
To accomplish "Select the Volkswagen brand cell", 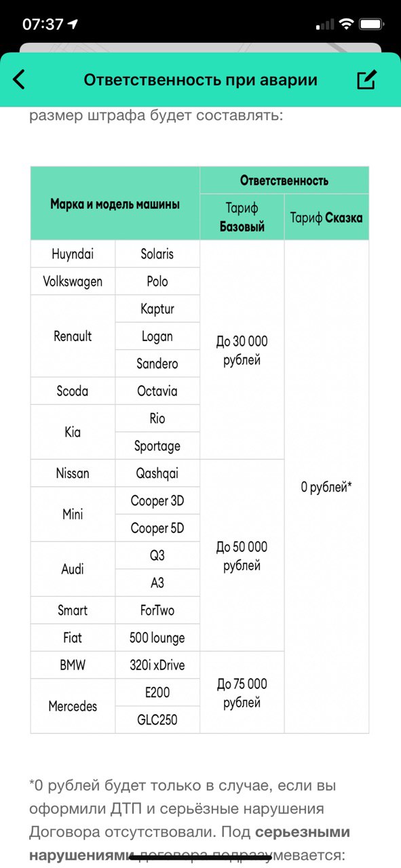I will (73, 281).
